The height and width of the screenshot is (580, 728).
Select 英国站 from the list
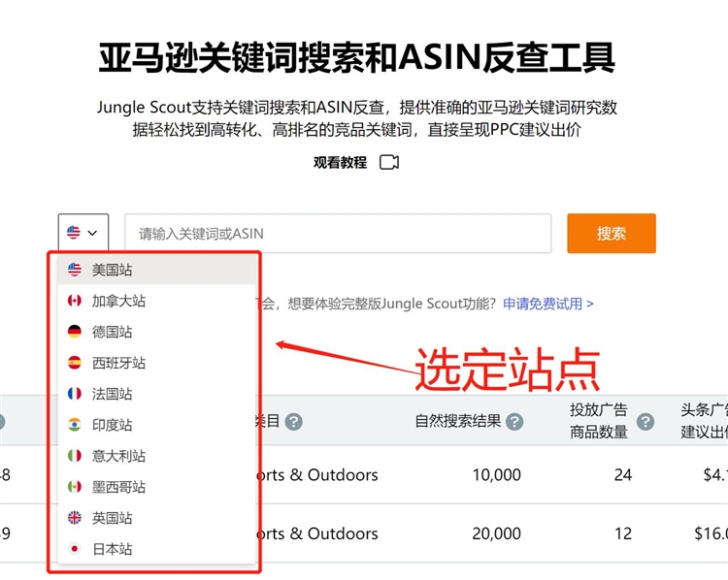point(157,518)
